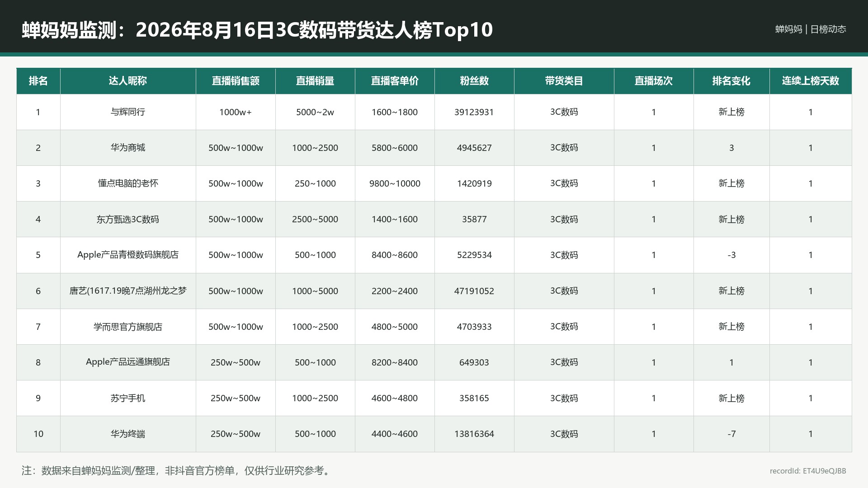Screen dimensions: 868x488
Task: Click fan count 4945627
Action: pos(474,148)
